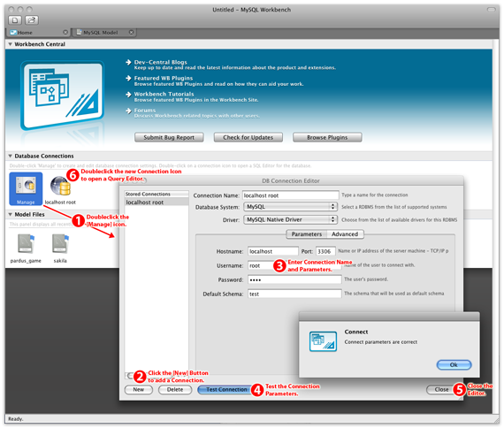The image size is (504, 428).
Task: Collapse the Database Connections section
Action: [x=11, y=156]
